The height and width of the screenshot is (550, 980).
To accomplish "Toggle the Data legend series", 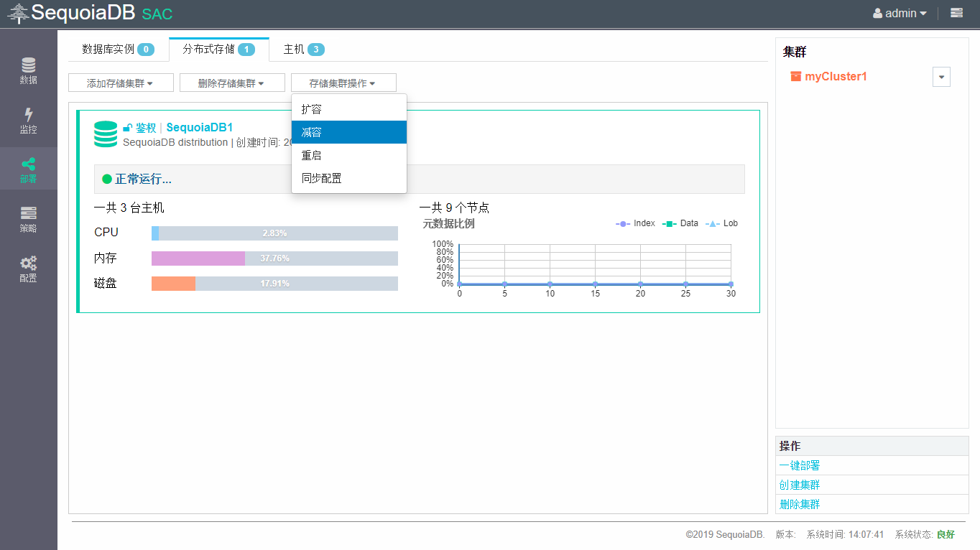I will [680, 223].
